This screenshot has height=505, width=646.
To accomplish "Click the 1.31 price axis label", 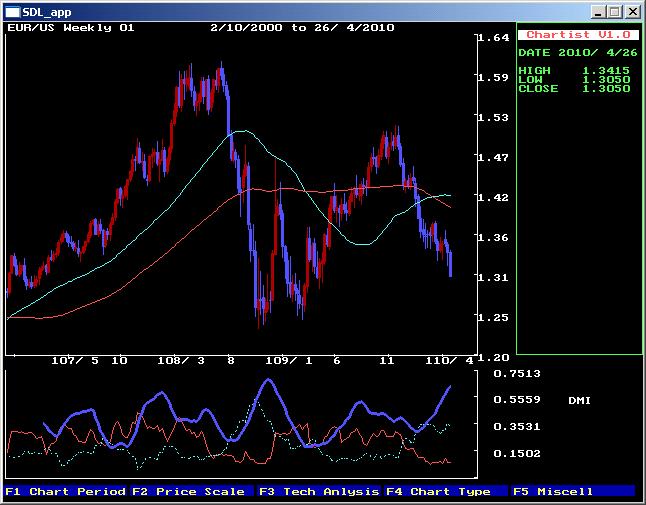I will (x=494, y=277).
